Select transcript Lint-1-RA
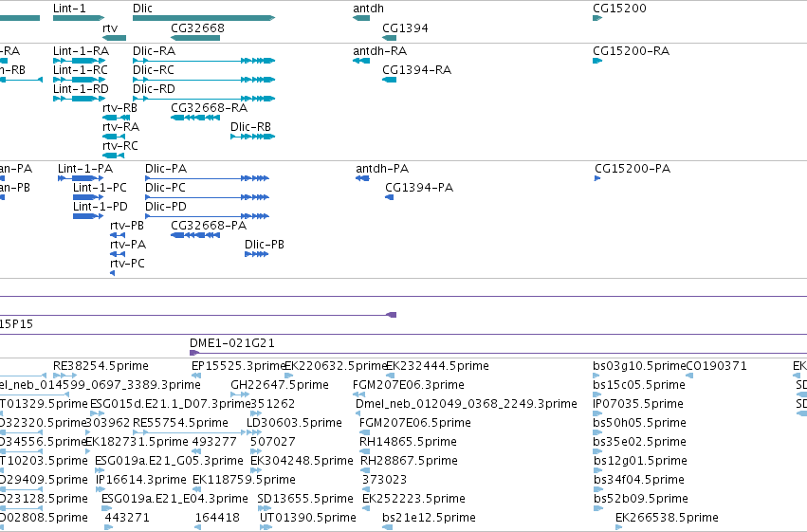This screenshot has width=807, height=532. click(x=80, y=61)
